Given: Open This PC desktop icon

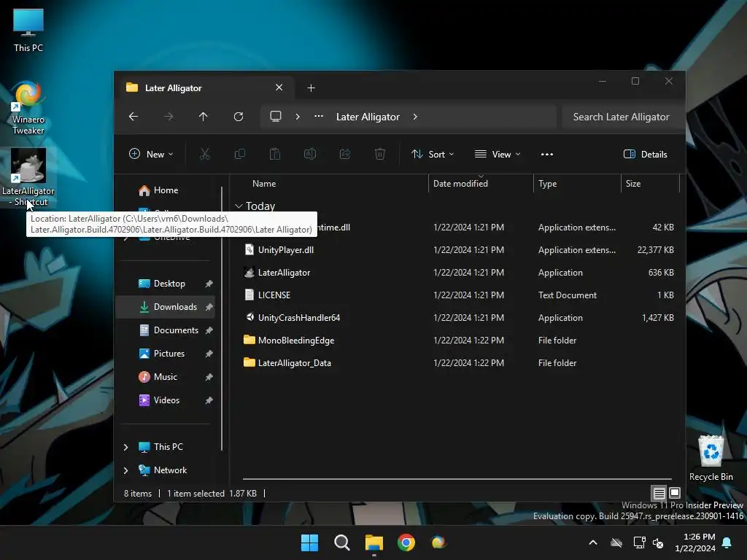Looking at the screenshot, I should point(28,31).
